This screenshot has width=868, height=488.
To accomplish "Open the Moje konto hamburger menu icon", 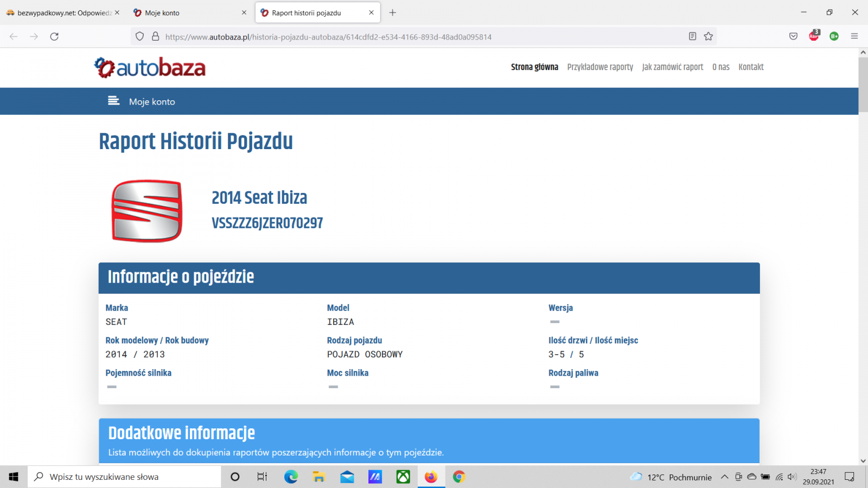I will [113, 101].
